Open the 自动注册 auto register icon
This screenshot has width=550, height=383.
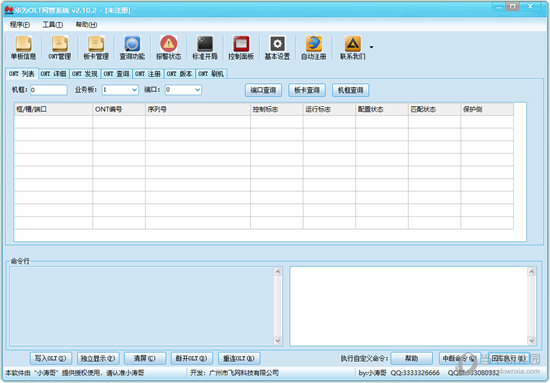314,48
